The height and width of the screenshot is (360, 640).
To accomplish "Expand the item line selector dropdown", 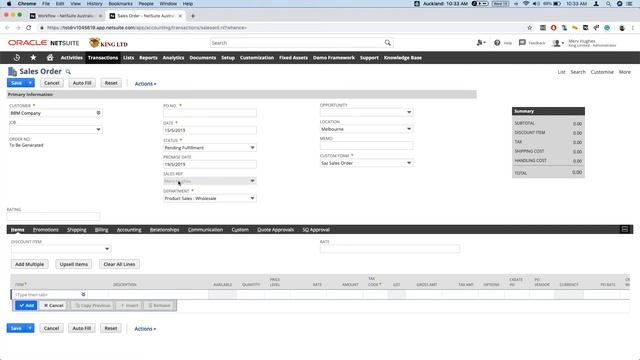I will click(83, 294).
